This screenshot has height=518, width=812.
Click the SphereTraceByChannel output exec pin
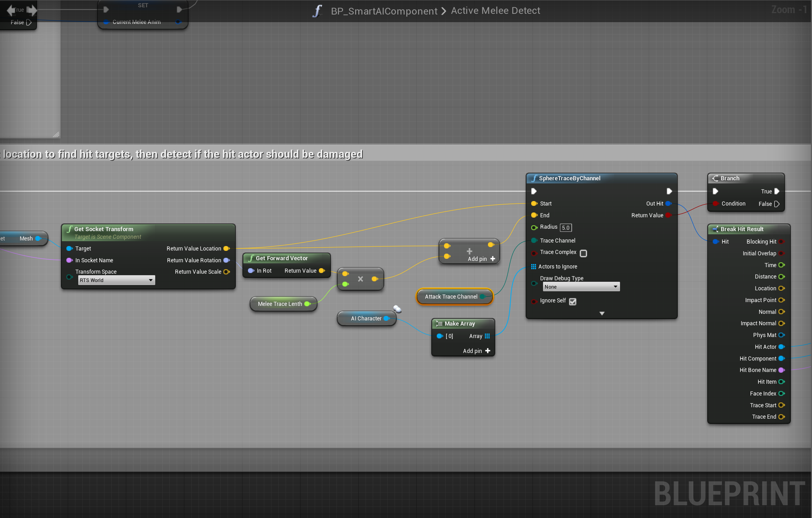point(669,191)
